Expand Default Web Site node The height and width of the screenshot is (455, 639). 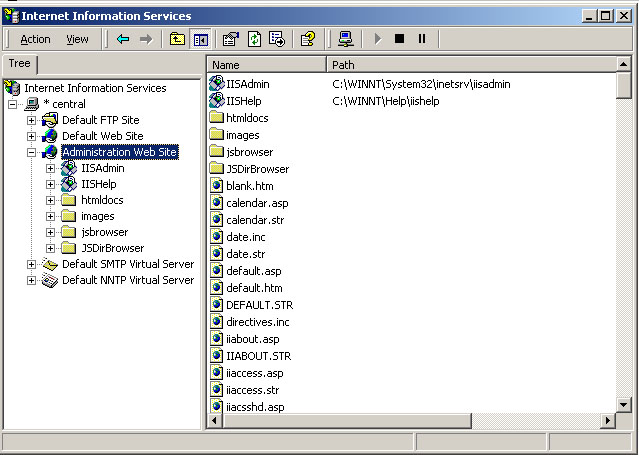click(x=31, y=136)
